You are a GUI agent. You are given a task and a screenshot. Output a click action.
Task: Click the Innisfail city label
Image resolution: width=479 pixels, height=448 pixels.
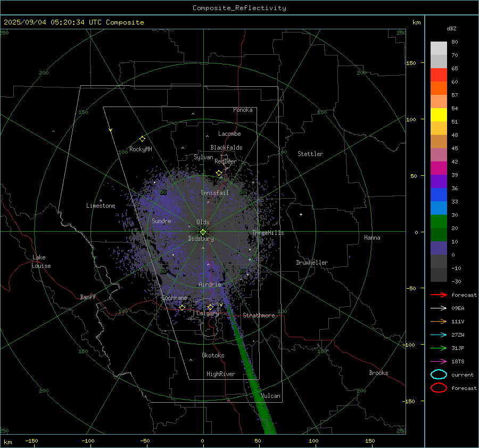pos(215,193)
